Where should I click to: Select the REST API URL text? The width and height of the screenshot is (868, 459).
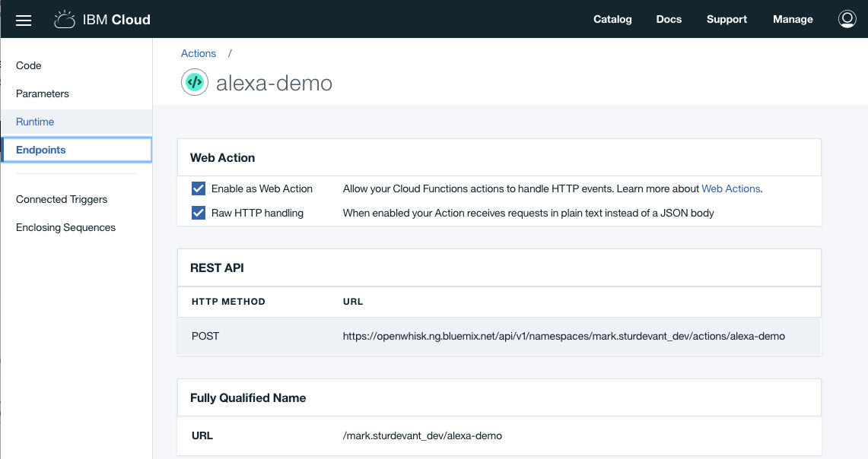[564, 336]
